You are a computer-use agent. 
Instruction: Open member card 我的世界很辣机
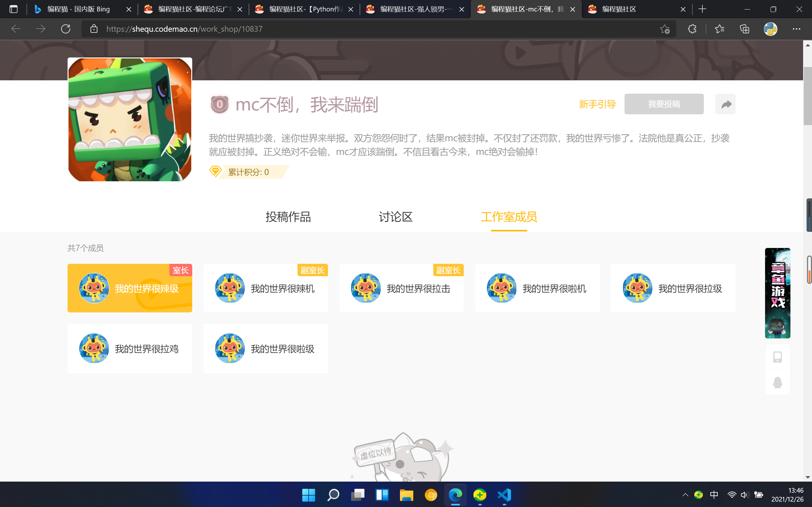click(265, 288)
